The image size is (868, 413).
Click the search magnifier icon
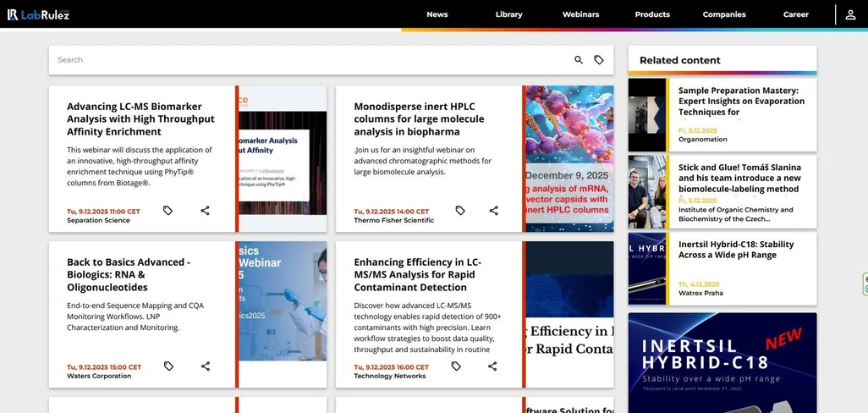point(579,60)
